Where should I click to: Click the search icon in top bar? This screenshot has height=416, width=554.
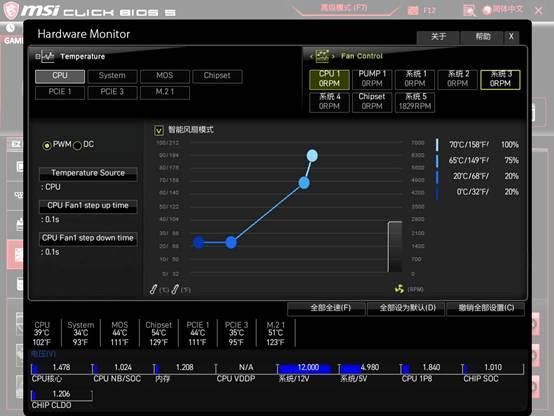click(x=470, y=10)
